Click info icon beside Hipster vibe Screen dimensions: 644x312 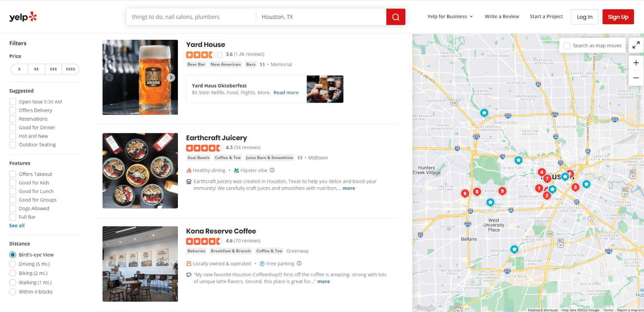coord(272,170)
